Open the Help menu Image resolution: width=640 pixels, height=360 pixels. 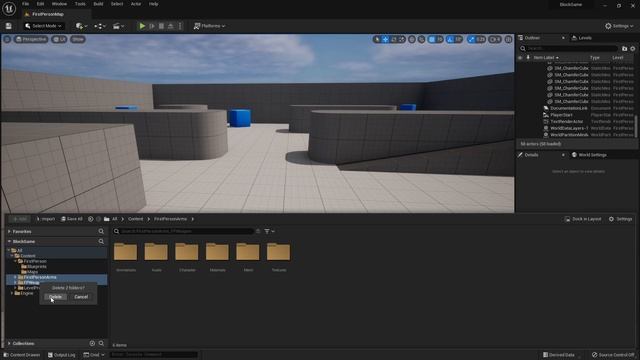tap(153, 4)
